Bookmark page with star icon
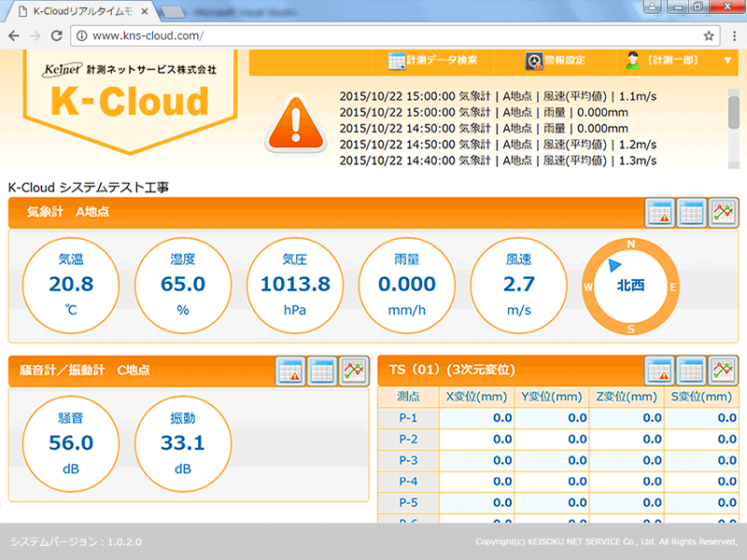 point(709,35)
